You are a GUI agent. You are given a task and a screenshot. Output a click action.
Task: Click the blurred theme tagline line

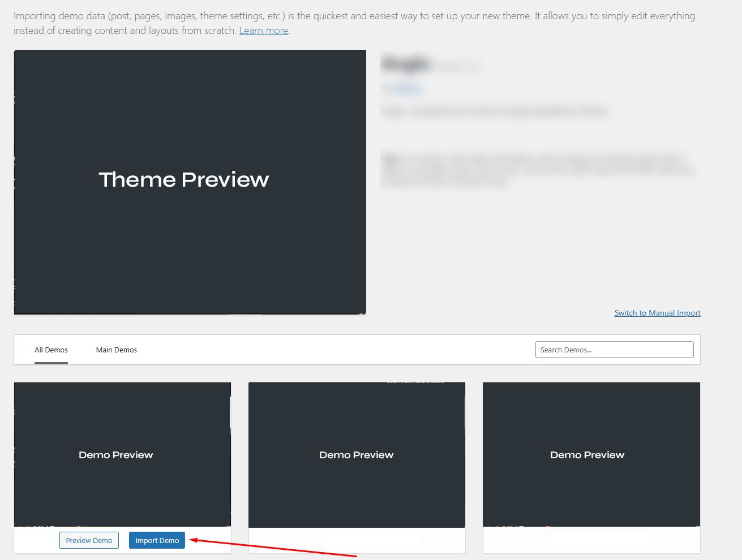point(494,111)
